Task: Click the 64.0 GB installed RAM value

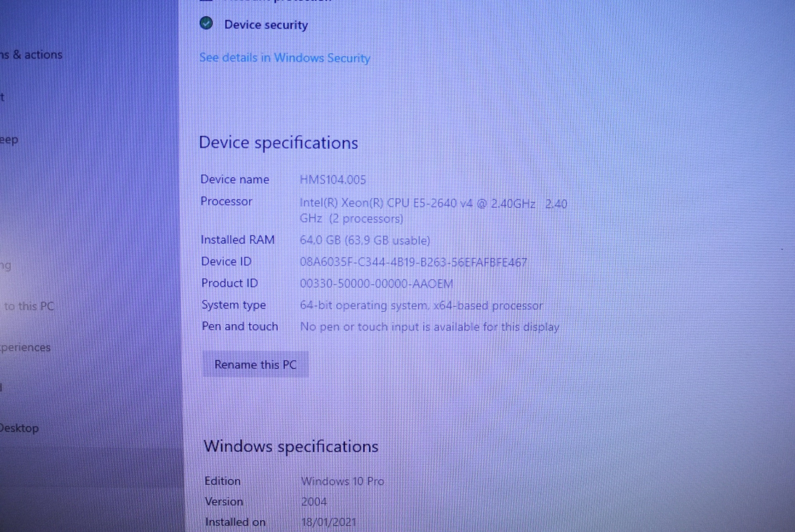Action: coord(364,240)
